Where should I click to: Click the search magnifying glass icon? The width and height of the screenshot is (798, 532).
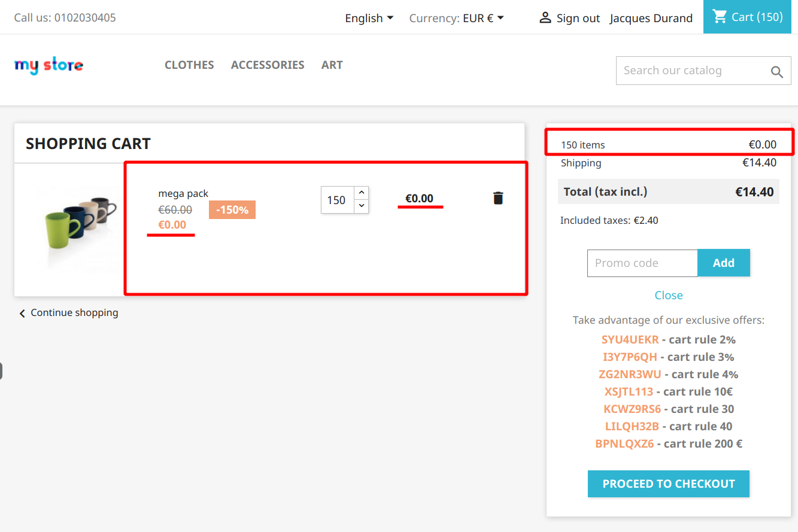pos(776,71)
